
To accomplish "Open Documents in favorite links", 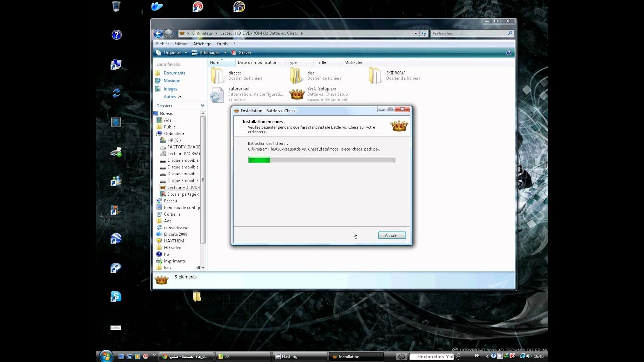I will (174, 73).
